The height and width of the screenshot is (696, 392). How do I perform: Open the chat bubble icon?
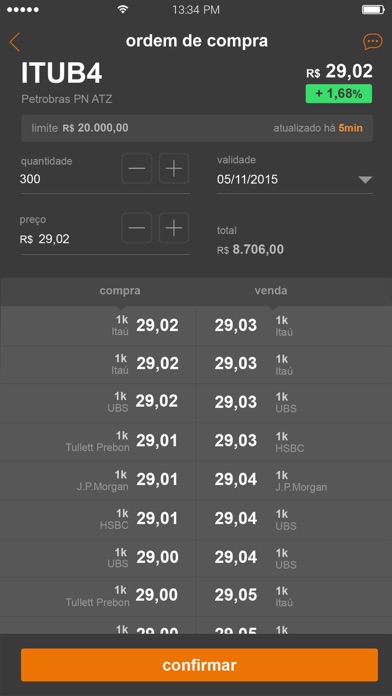point(372,42)
